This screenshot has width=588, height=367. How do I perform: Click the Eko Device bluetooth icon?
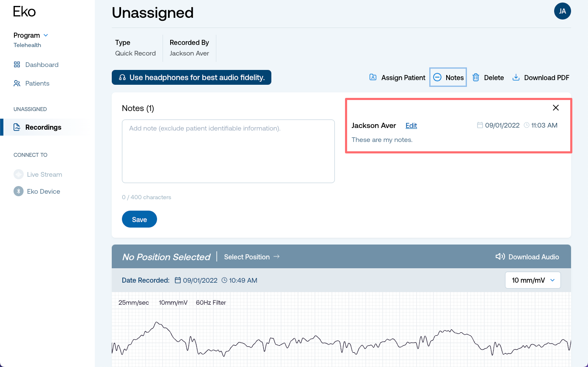(19, 192)
